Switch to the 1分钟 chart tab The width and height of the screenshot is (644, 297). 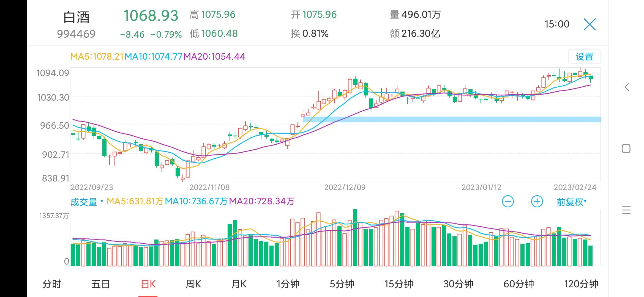coord(288,284)
